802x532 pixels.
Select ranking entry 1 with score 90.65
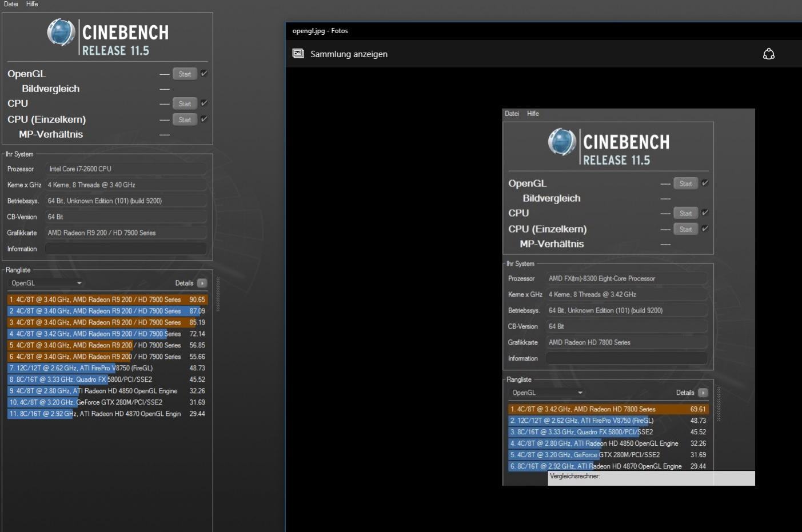[x=107, y=299]
